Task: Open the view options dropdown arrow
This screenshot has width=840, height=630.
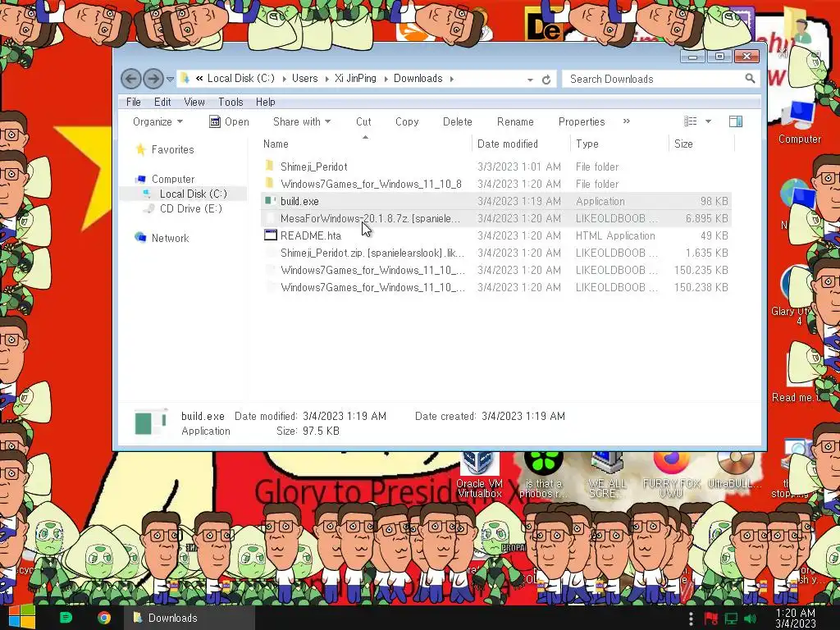Action: click(708, 121)
